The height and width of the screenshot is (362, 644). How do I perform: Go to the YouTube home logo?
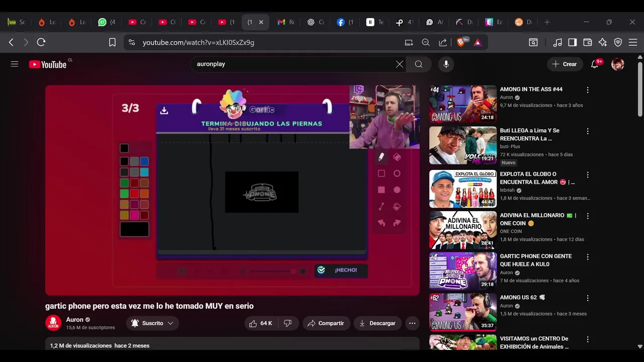[48, 64]
